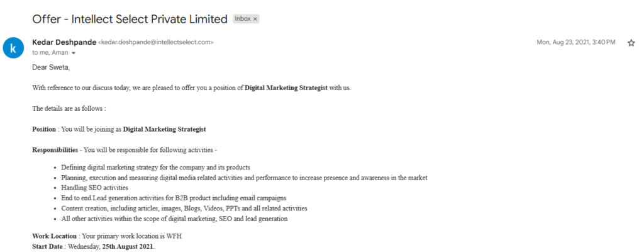
Task: Click the "The details are as follows" line
Action: click(69, 109)
